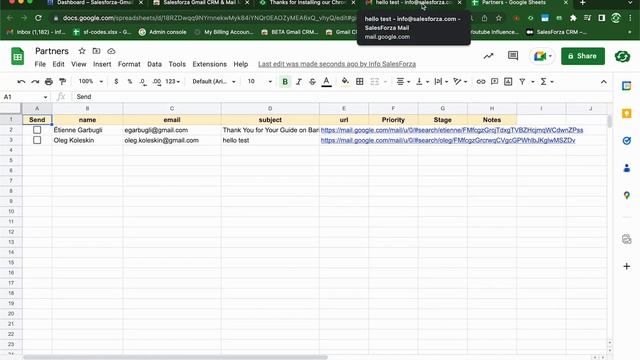Click the Functions sigma icon
640x360 pixels.
pos(544,82)
